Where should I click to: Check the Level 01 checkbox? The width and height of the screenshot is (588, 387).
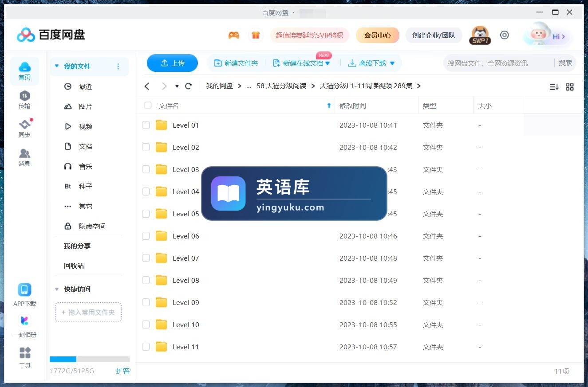[x=146, y=125]
